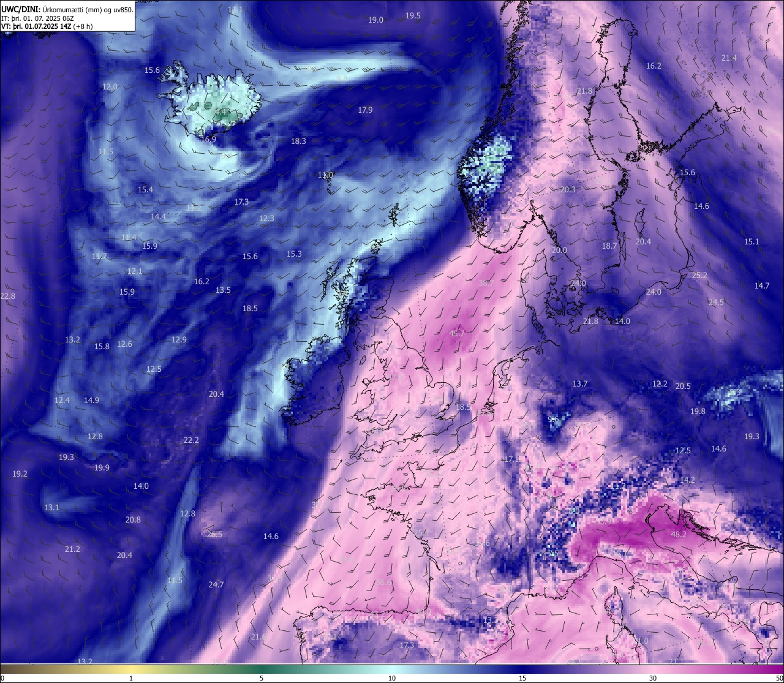The width and height of the screenshot is (784, 683).
Task: Click the 19.0 value at top
Action: pyautogui.click(x=375, y=20)
